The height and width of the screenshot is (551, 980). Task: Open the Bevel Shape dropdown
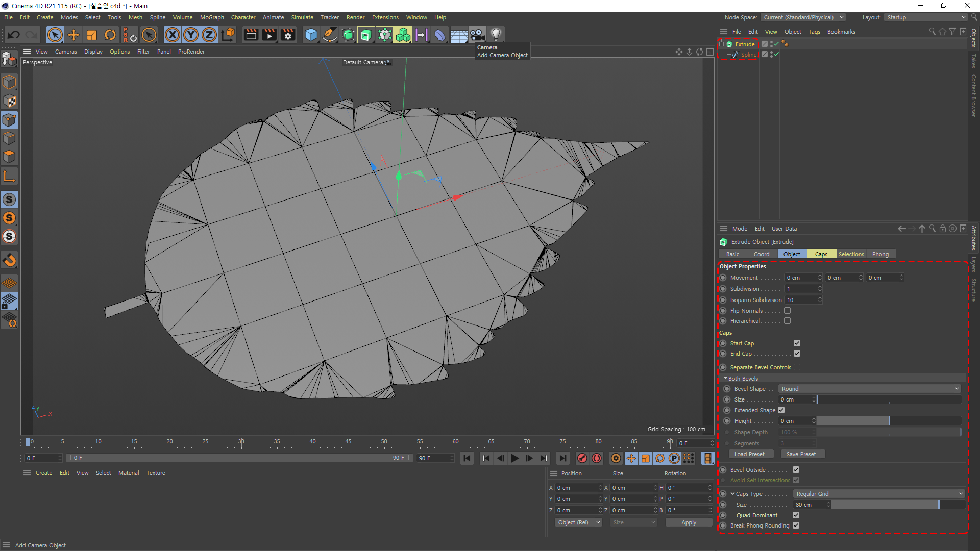point(870,389)
